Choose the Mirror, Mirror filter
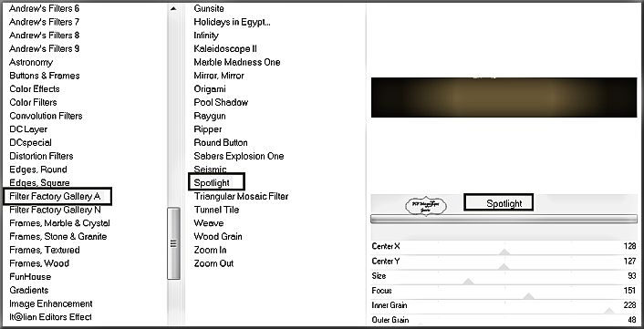The width and height of the screenshot is (644, 329). pyautogui.click(x=219, y=76)
